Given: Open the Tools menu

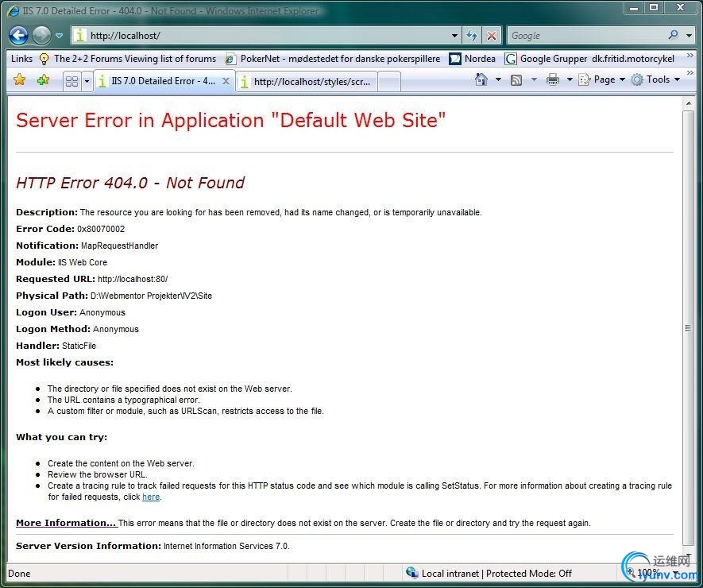Looking at the screenshot, I should click(x=655, y=79).
